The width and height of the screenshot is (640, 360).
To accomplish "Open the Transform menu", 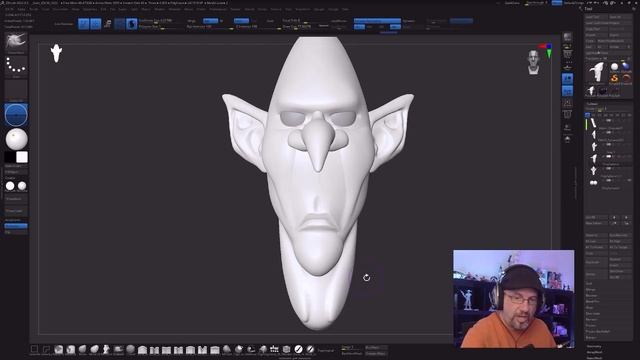I will pos(302,9).
